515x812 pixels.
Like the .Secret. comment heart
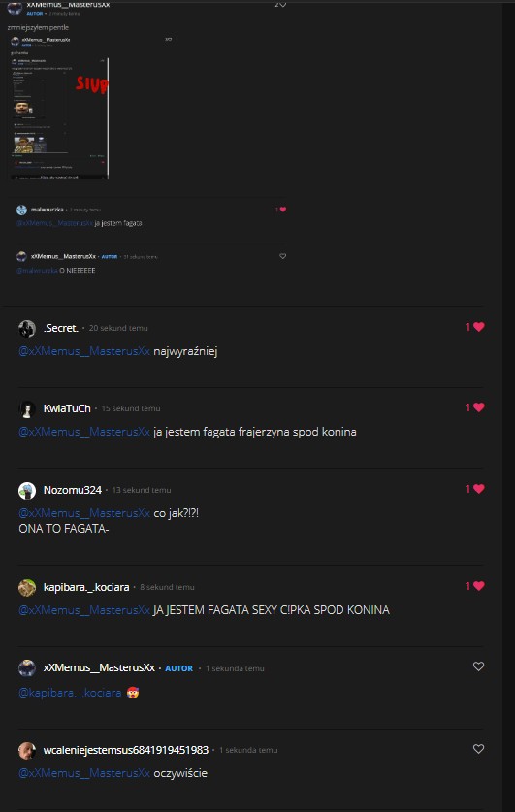pos(478,327)
